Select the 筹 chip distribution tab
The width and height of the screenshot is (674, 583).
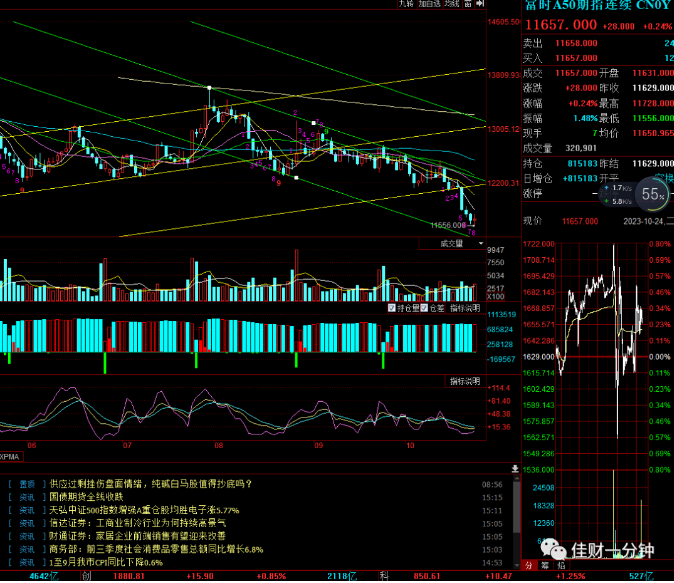coord(545,565)
